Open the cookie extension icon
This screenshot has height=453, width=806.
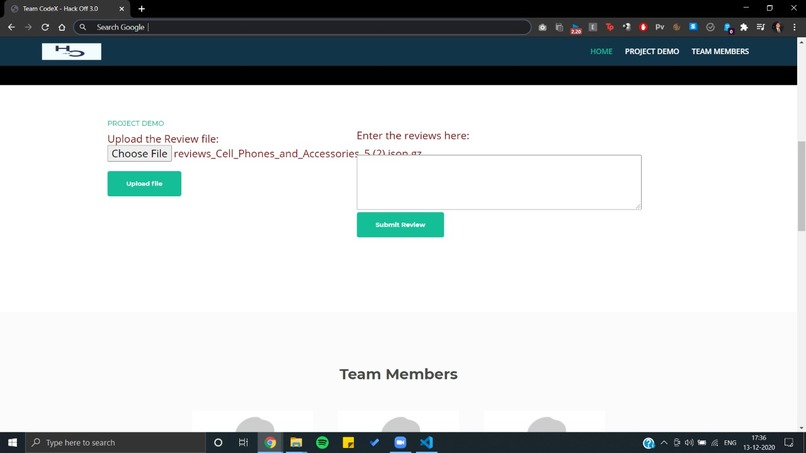[x=676, y=27]
